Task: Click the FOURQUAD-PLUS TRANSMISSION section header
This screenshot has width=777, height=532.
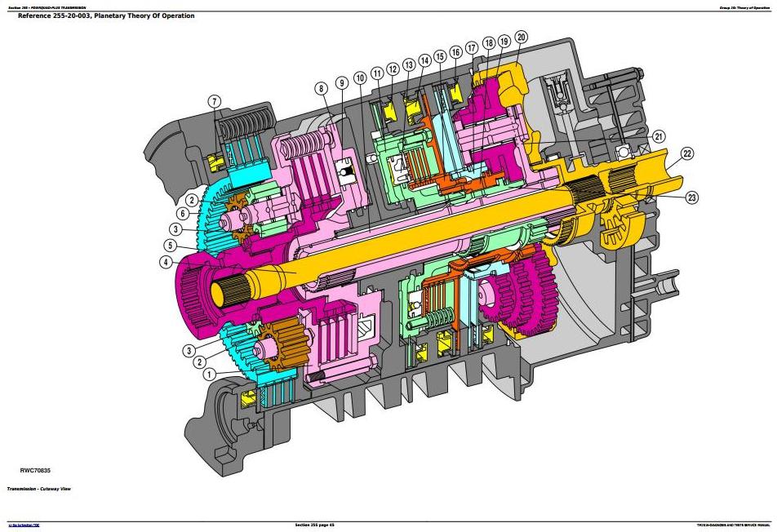Action: click(47, 8)
